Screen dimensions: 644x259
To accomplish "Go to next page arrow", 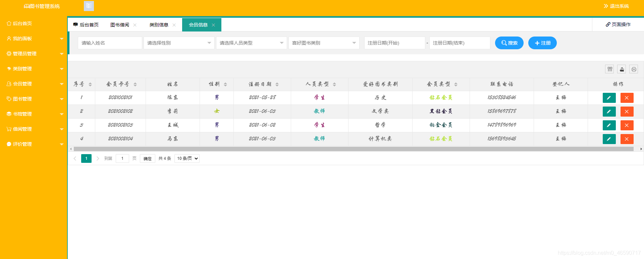I will click(98, 158).
